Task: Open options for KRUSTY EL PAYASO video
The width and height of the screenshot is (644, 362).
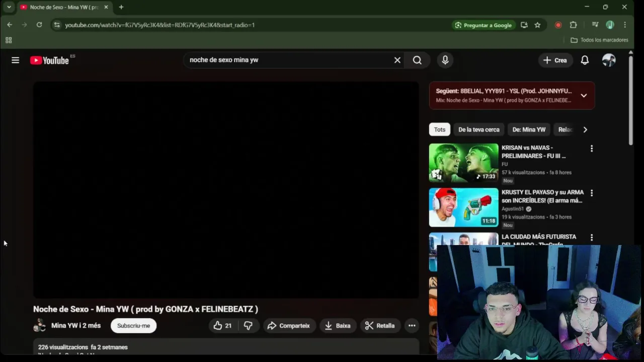Action: pos(592,193)
